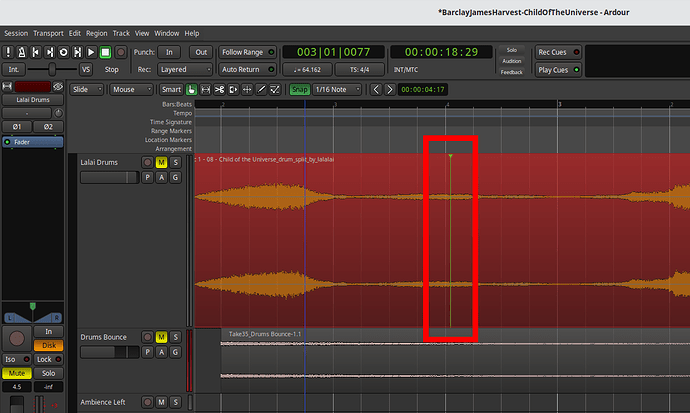Screen dimensions: 690x413
Task: Open the Layered record mode dropdown
Action: pyautogui.click(x=186, y=70)
